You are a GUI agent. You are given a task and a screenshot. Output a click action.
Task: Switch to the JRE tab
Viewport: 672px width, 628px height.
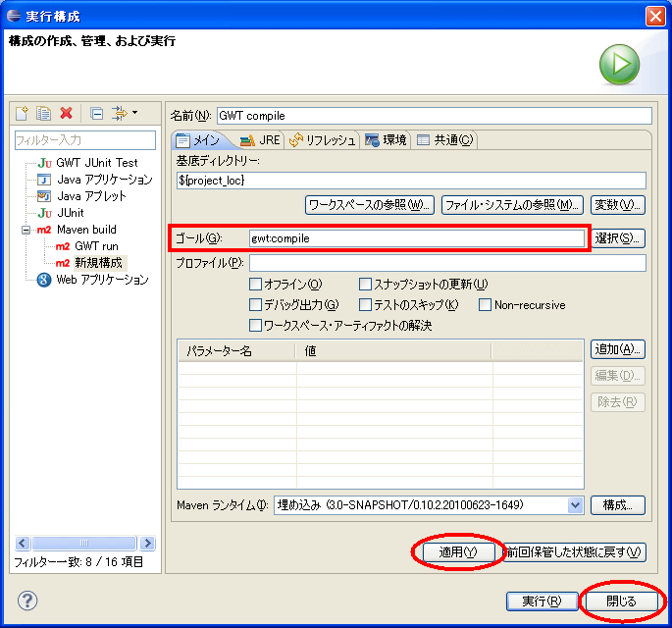[x=260, y=140]
